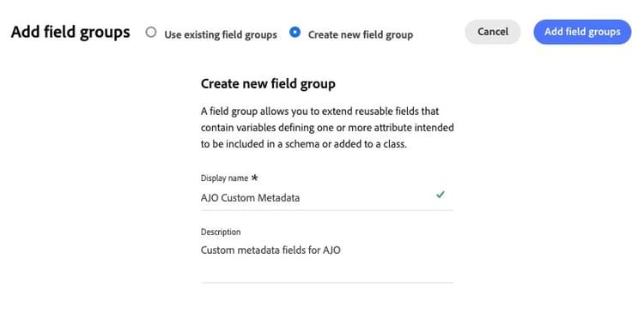This screenshot has width=644, height=320.
Task: Click the bottom border of the Description box
Action: tap(327, 282)
